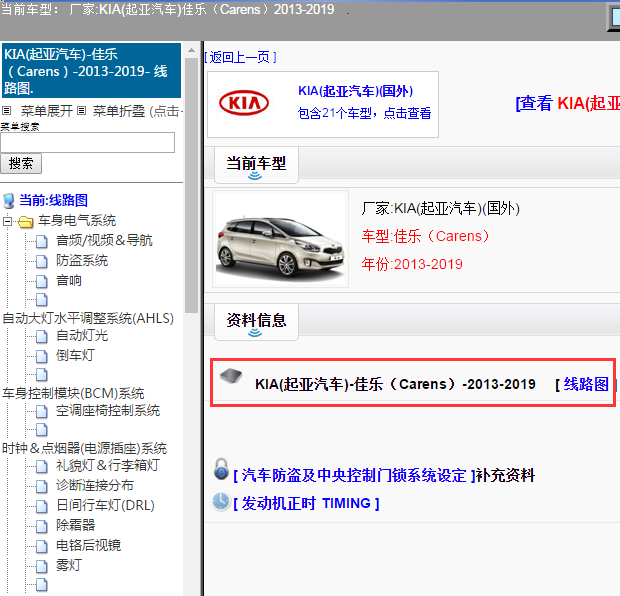Click the 菜单展开 expand-all icon
Image resolution: width=620 pixels, height=596 pixels.
pyautogui.click(x=7, y=110)
